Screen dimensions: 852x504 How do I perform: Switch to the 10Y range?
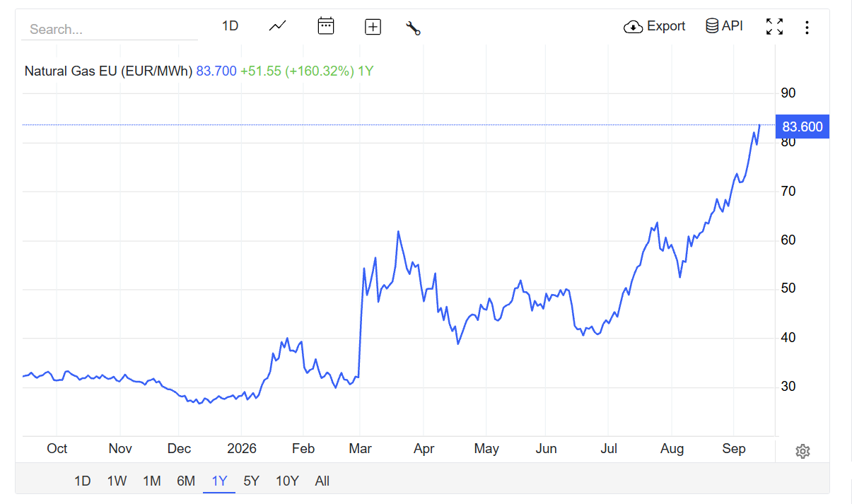(287, 481)
